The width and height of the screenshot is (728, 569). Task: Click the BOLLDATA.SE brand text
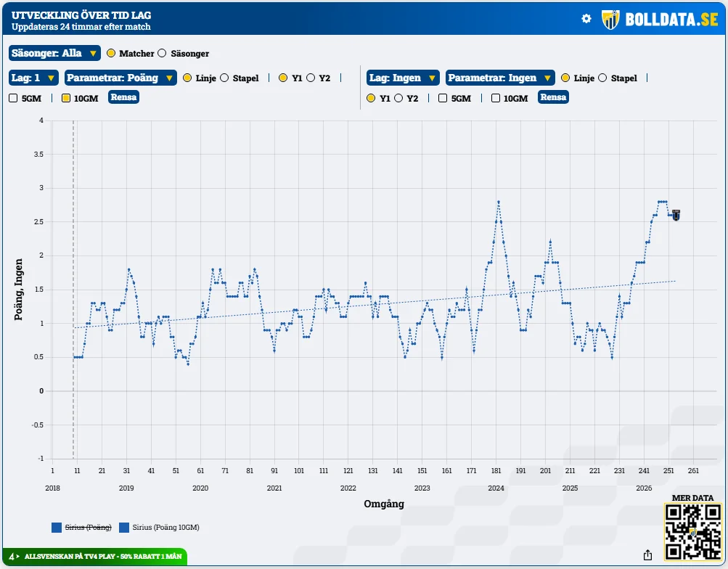coord(671,20)
